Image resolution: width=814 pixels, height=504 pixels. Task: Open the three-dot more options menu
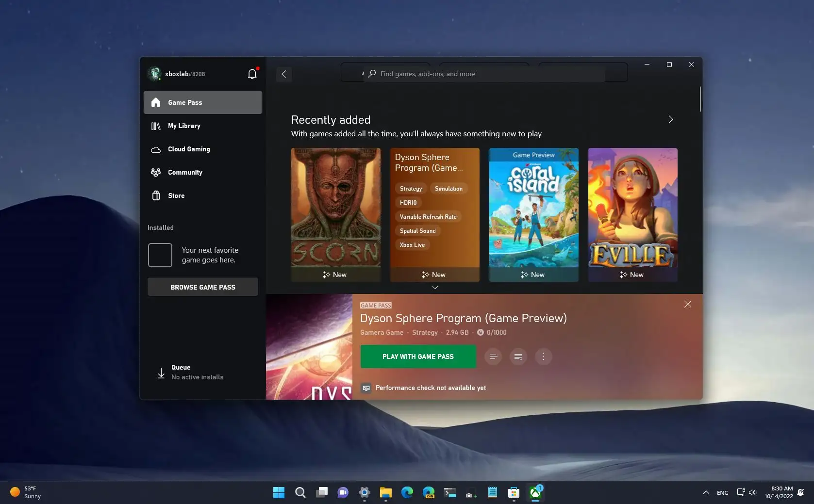click(x=544, y=357)
